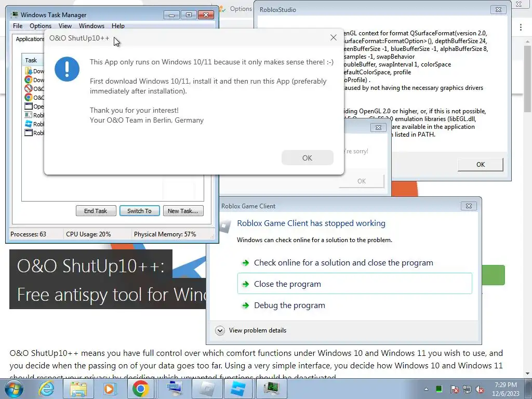
Task: Open the File menu in Task Manager
Action: 18,26
